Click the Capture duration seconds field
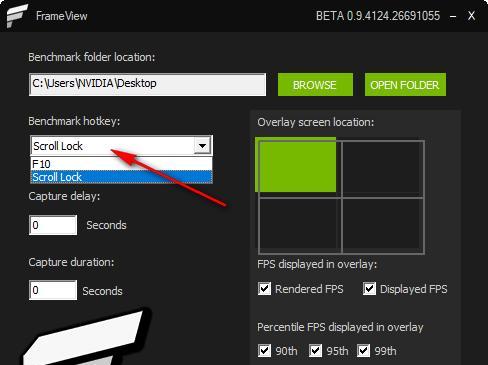Image resolution: width=488 pixels, height=365 pixels. click(53, 290)
